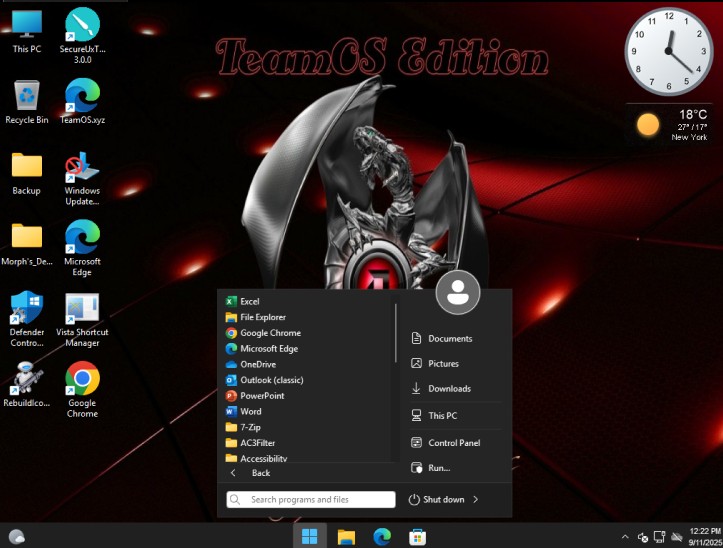
Task: Click Google Chrome desktop shortcut
Action: click(83, 389)
